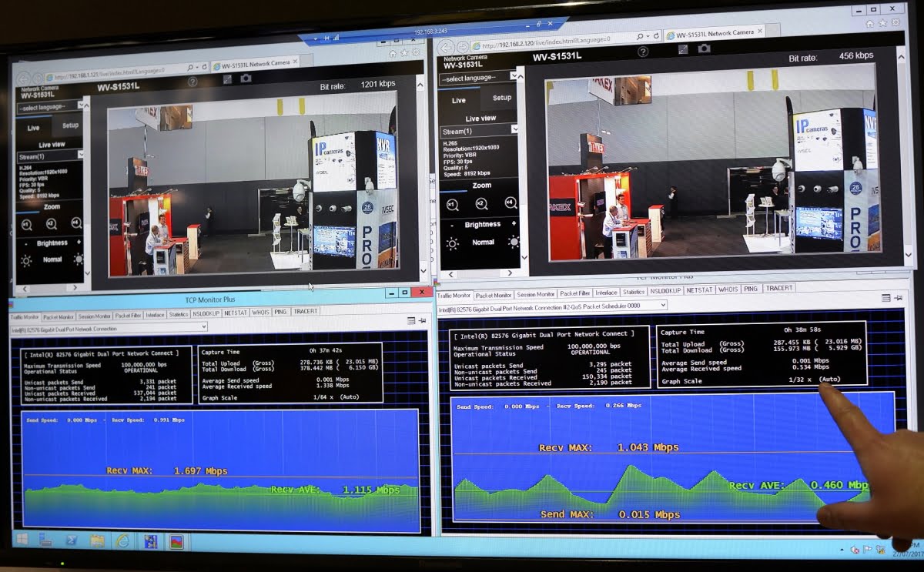924x572 pixels.
Task: Click the x2 zoom icon in the left camera panel
Action: 52,224
